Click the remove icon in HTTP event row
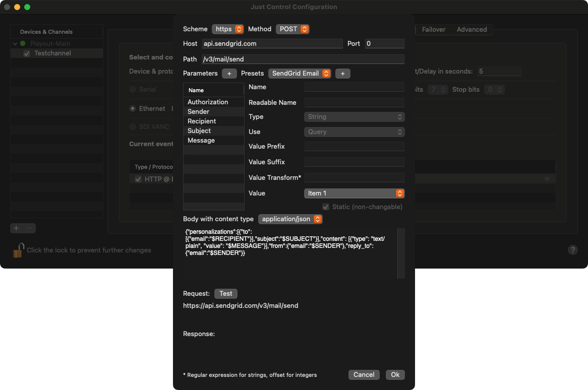The width and height of the screenshot is (588, 390). click(x=547, y=179)
